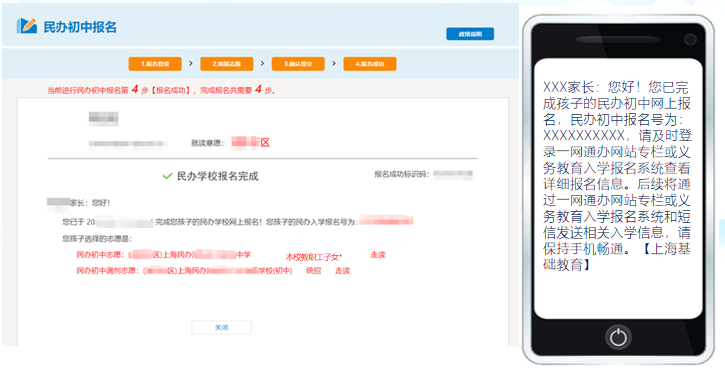Click the green checkmark beside 民办学校报名完成
725x376 pixels.
pos(167,176)
